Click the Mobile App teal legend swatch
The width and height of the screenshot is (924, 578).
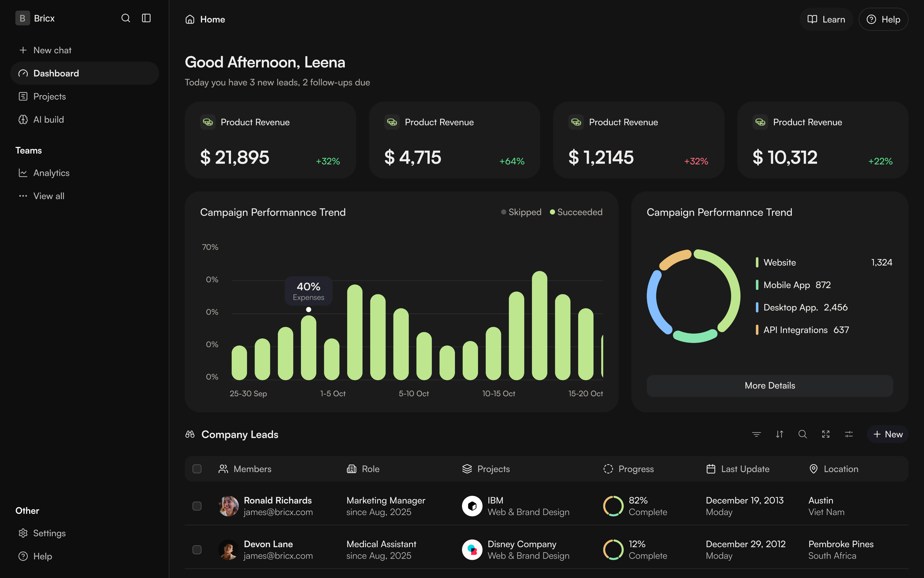[x=757, y=285]
